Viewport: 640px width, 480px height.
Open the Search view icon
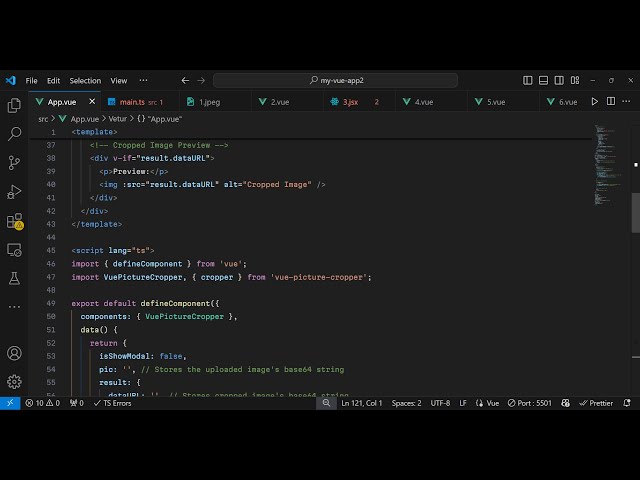pos(14,133)
